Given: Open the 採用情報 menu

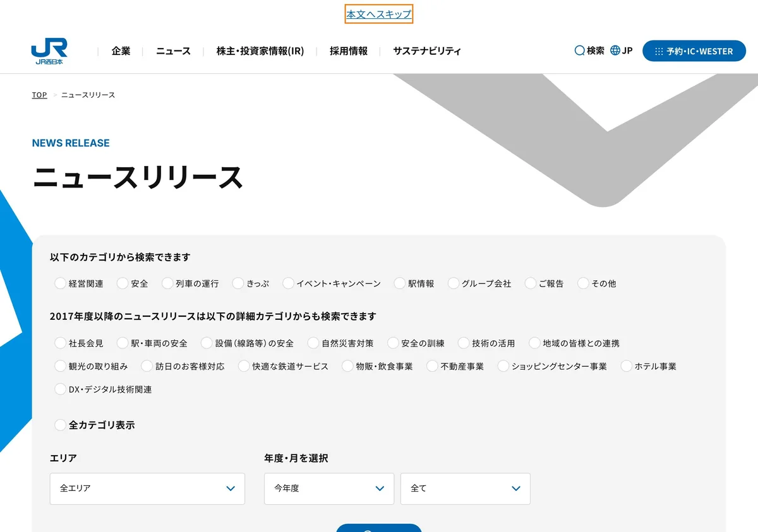Looking at the screenshot, I should [x=349, y=51].
